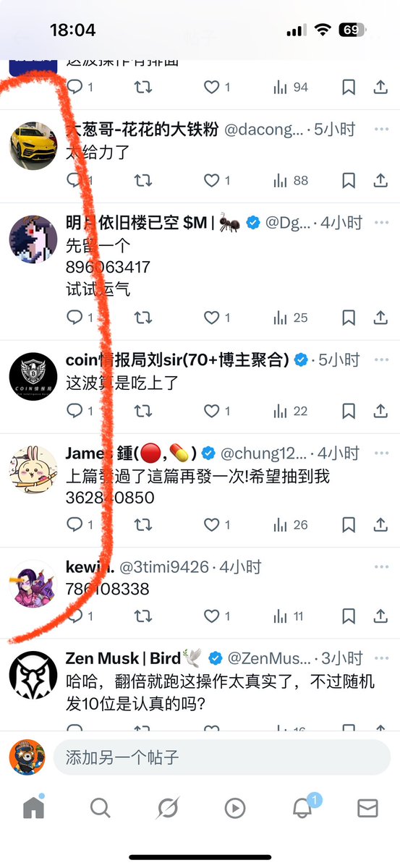
Task: Open more options for Zen Musk reply
Action: tap(382, 658)
